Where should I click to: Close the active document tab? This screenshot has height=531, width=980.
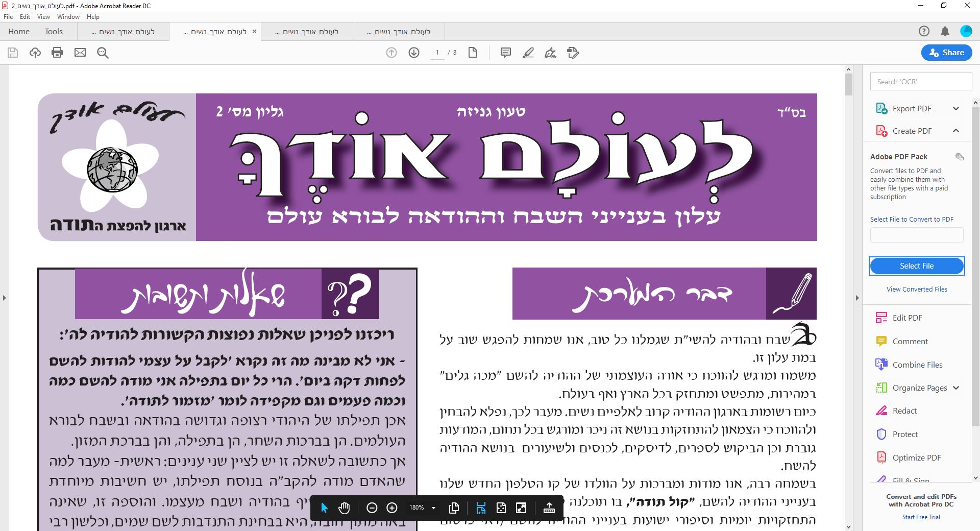254,32
